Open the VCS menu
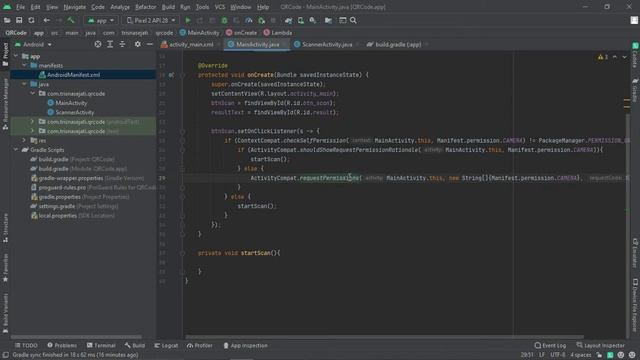 (x=220, y=7)
